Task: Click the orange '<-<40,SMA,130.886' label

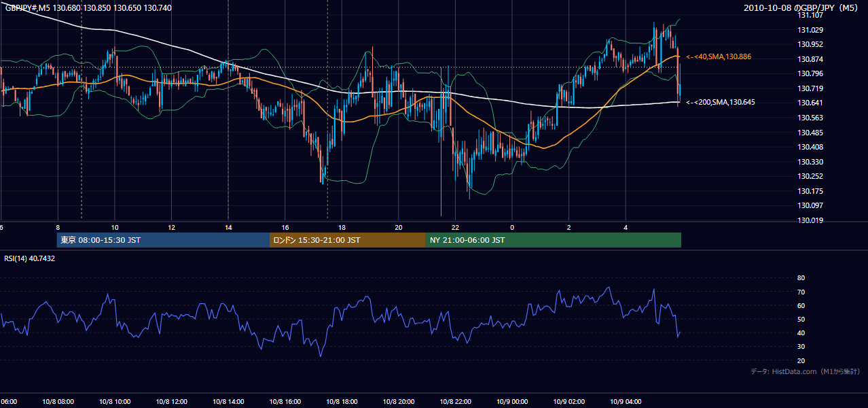Action: 719,56
